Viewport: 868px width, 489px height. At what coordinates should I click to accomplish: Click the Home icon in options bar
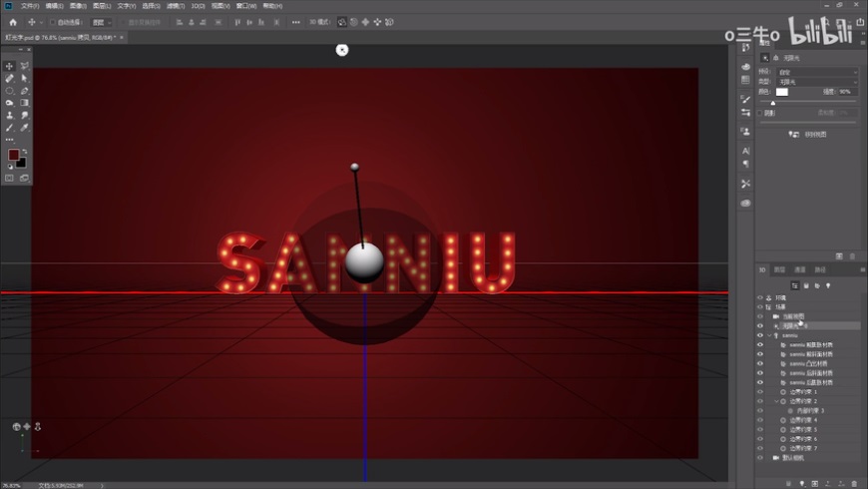pos(13,22)
